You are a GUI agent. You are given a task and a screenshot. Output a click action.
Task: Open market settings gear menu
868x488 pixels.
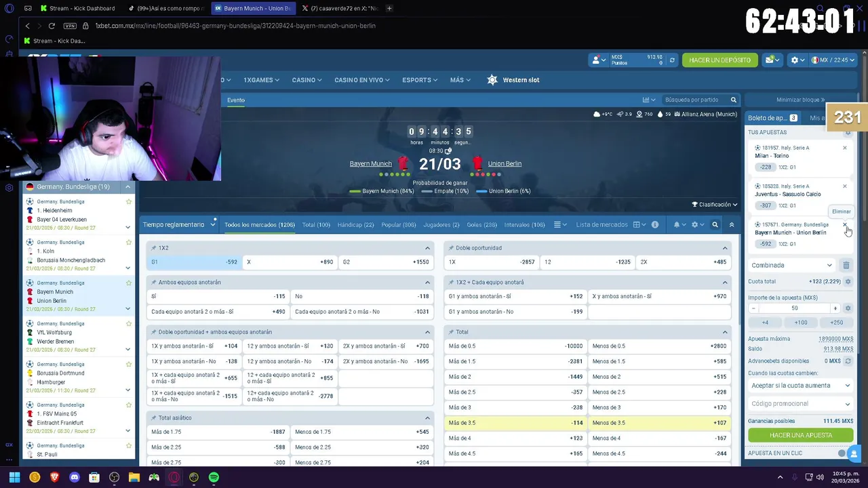[696, 224]
